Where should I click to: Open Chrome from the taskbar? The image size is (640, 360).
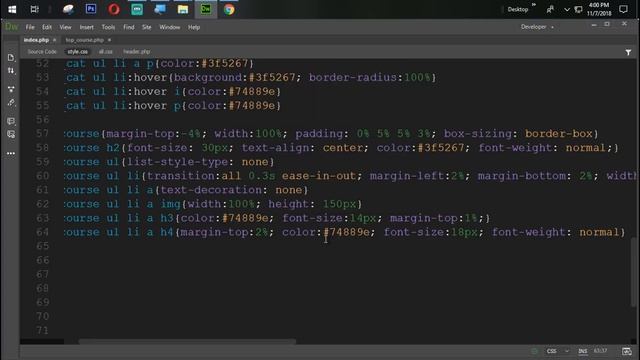229,9
